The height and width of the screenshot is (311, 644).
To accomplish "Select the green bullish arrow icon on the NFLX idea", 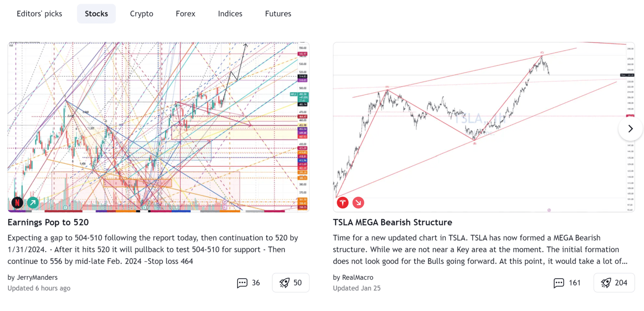I will click(x=32, y=202).
